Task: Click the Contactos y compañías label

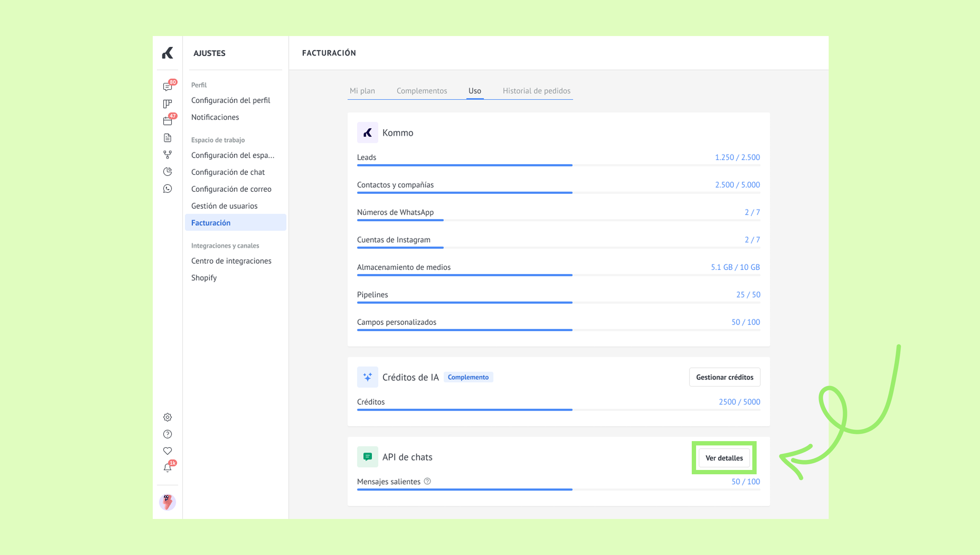Action: pyautogui.click(x=395, y=185)
